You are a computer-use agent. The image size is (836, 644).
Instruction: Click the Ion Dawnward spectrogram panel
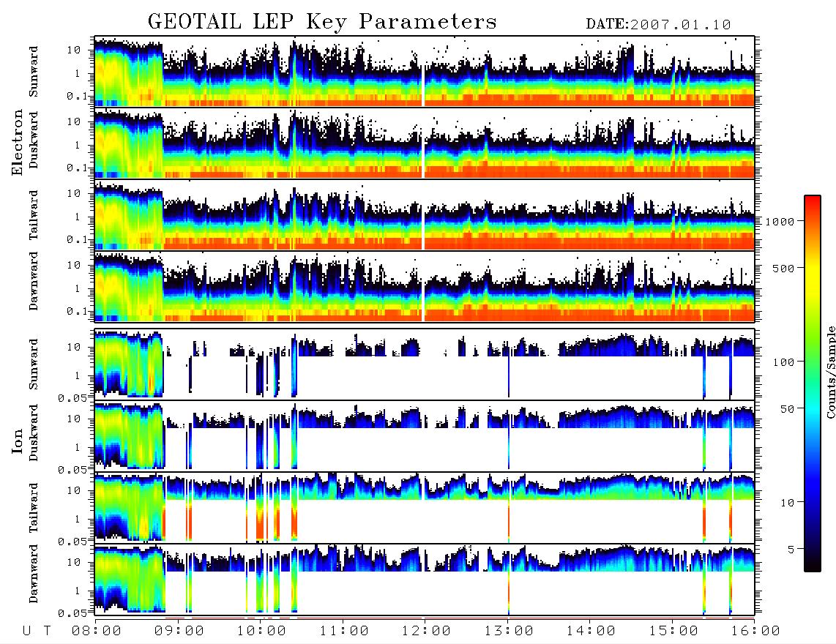(x=425, y=579)
